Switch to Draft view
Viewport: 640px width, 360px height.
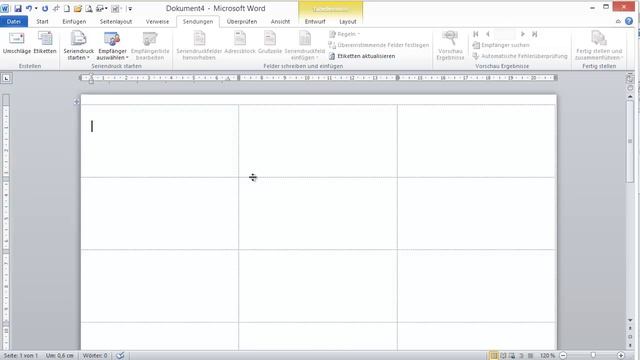[x=530, y=356]
